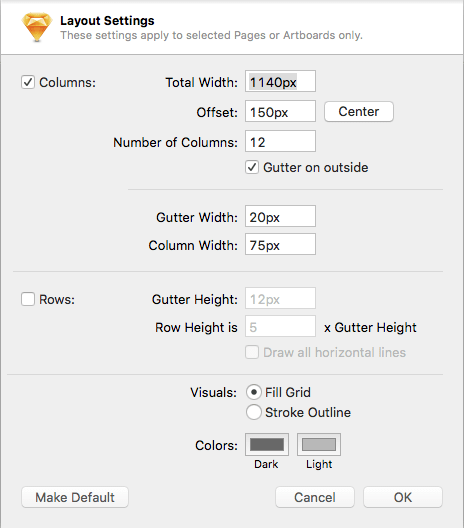Toggle the Columns checkbox

coord(28,82)
